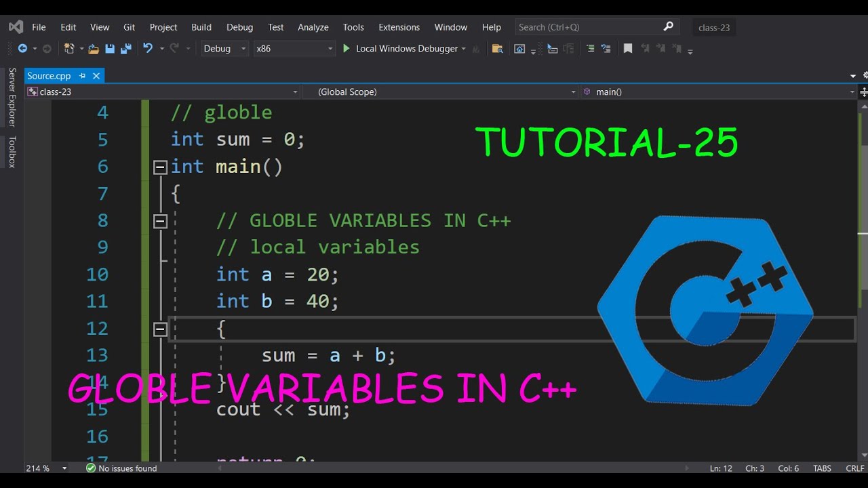Open the Analyze menu

point(313,27)
